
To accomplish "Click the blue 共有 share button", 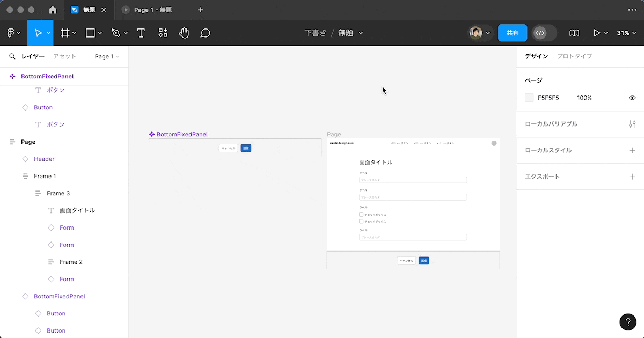I will 513,33.
